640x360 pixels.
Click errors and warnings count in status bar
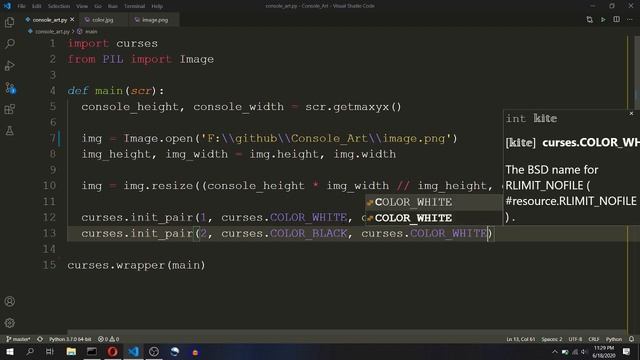pyautogui.click(x=109, y=339)
